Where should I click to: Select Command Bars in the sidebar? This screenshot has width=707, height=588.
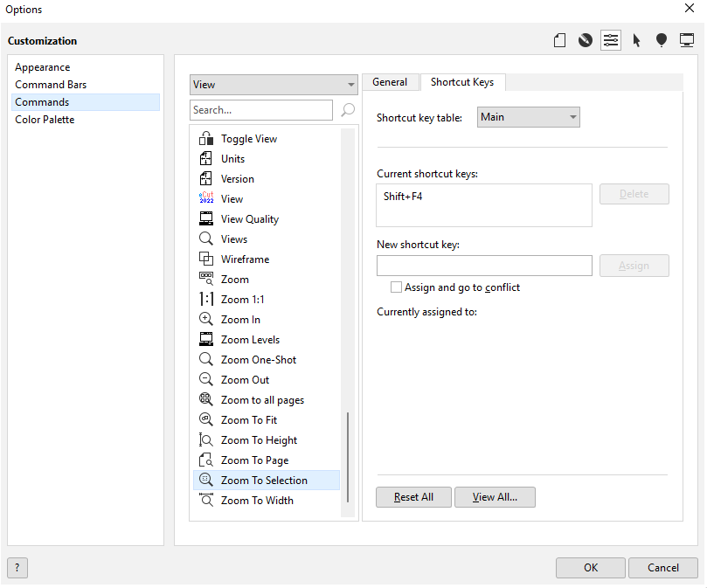coord(51,85)
